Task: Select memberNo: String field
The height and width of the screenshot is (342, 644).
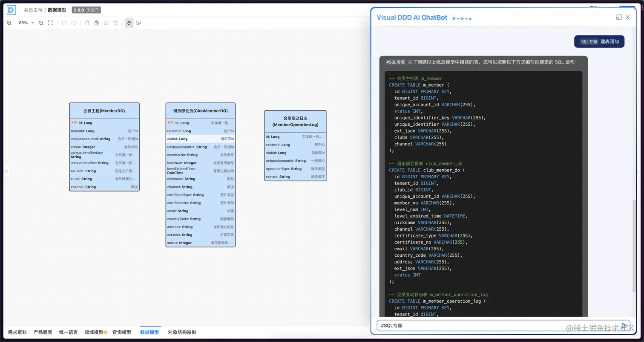Action: pyautogui.click(x=201, y=155)
